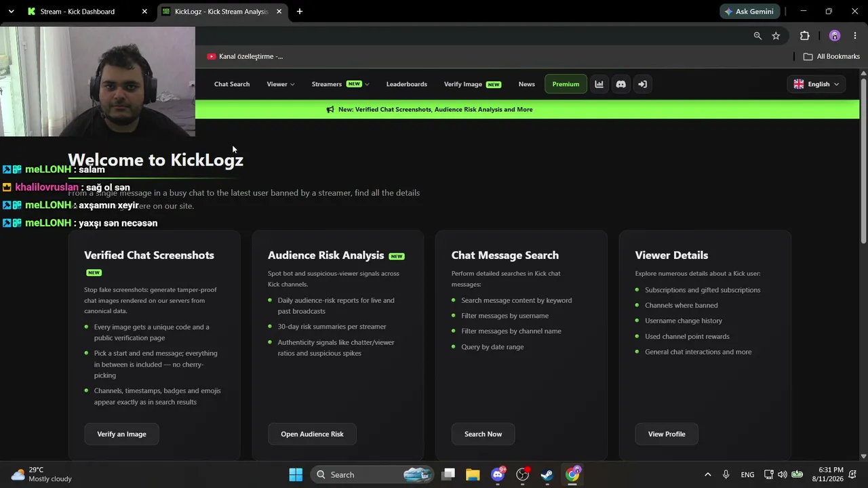Open the tab search dropdown arrow
Image resolution: width=868 pixels, height=488 pixels.
point(11,12)
